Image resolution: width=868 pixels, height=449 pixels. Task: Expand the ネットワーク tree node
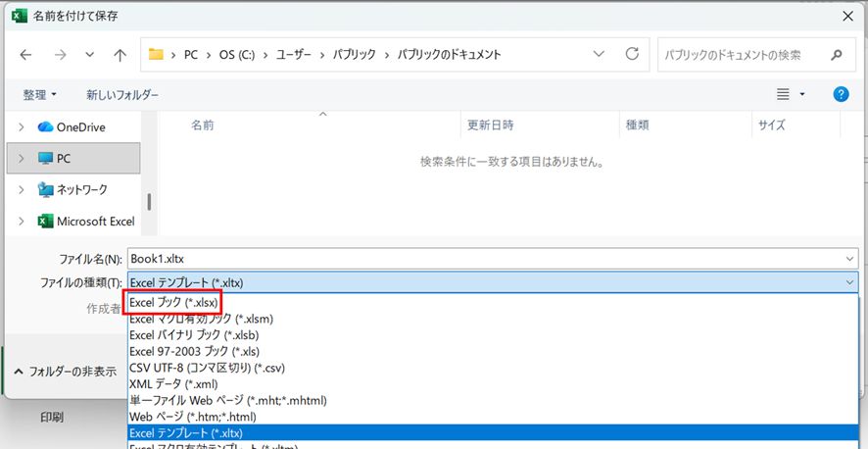(x=21, y=189)
